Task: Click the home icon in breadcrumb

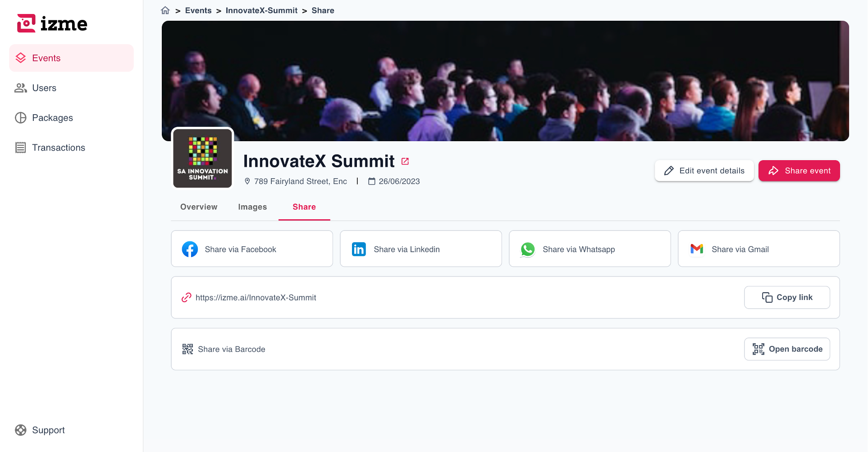Action: (x=165, y=10)
